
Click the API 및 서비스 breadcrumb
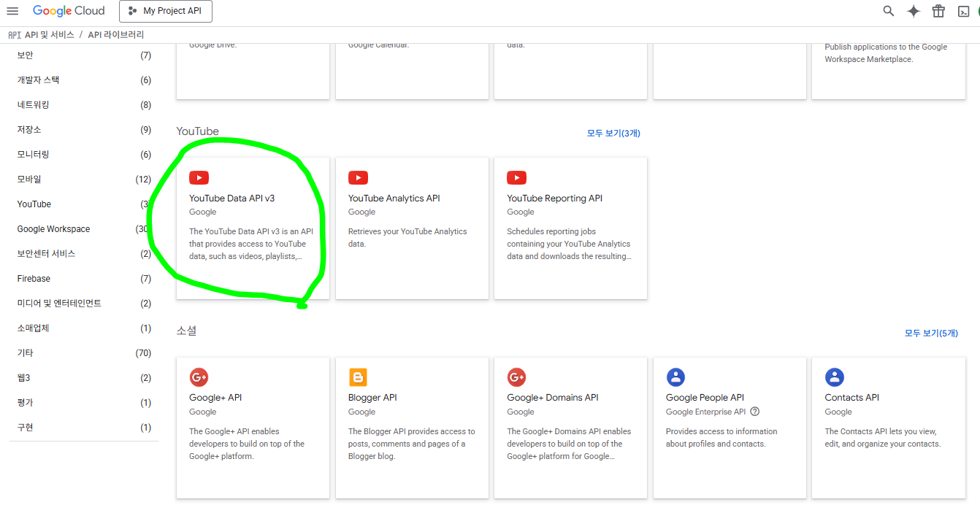tap(50, 35)
